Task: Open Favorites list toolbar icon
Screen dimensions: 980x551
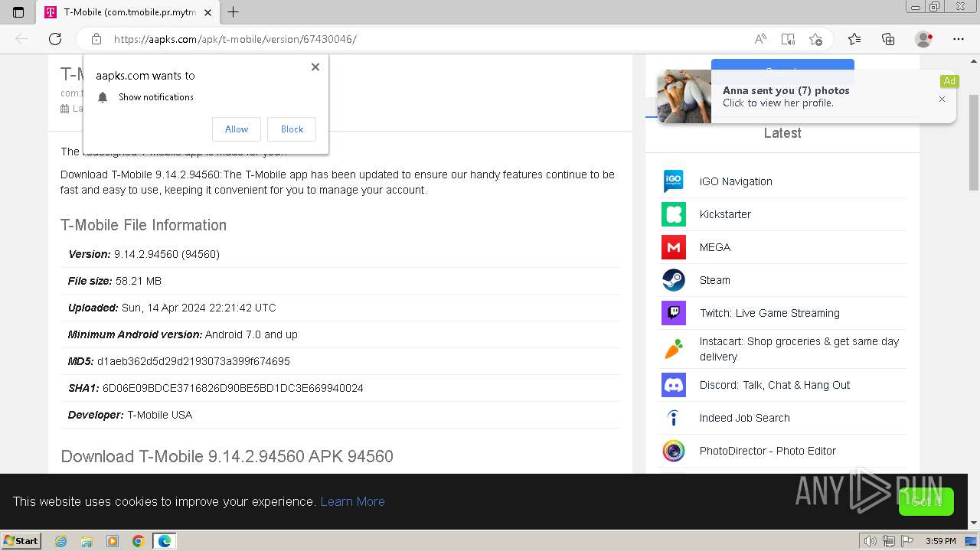Action: click(x=854, y=39)
